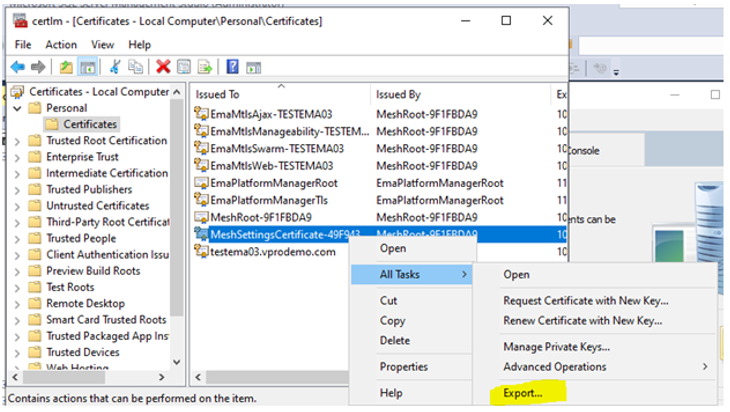730x412 pixels.
Task: Toggle the Show/Hide Console Tree icon
Action: [88, 67]
